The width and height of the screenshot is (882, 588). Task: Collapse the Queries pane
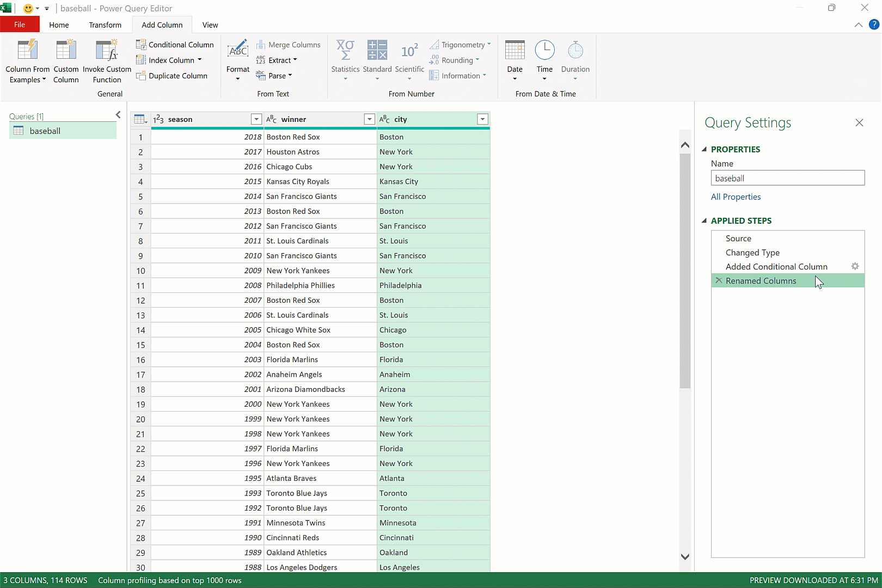(x=118, y=115)
